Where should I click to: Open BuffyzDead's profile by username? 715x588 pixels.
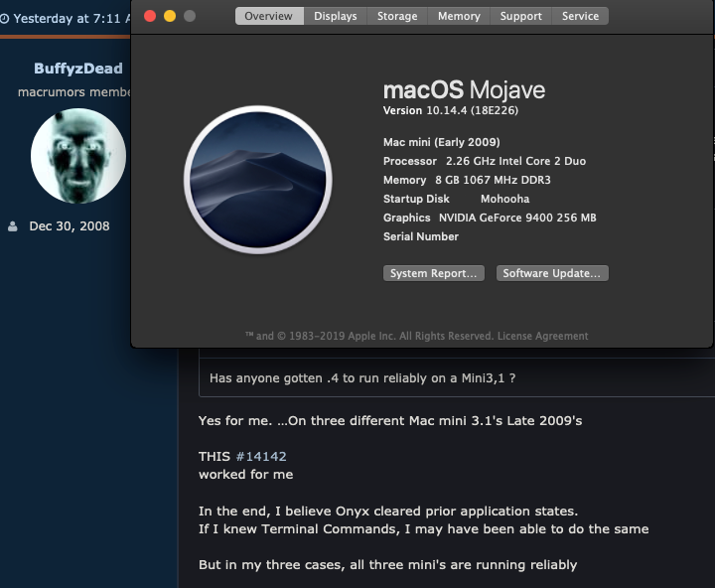[78, 69]
